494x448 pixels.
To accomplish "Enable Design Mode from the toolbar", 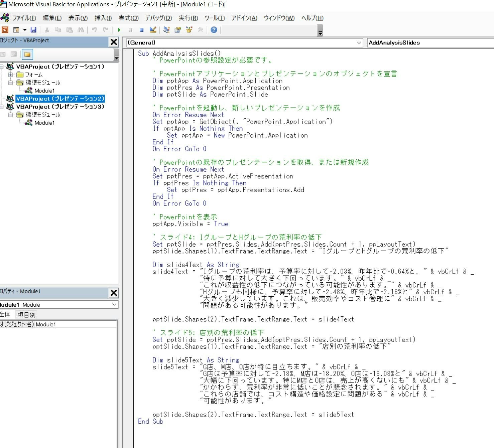I will coord(153,30).
